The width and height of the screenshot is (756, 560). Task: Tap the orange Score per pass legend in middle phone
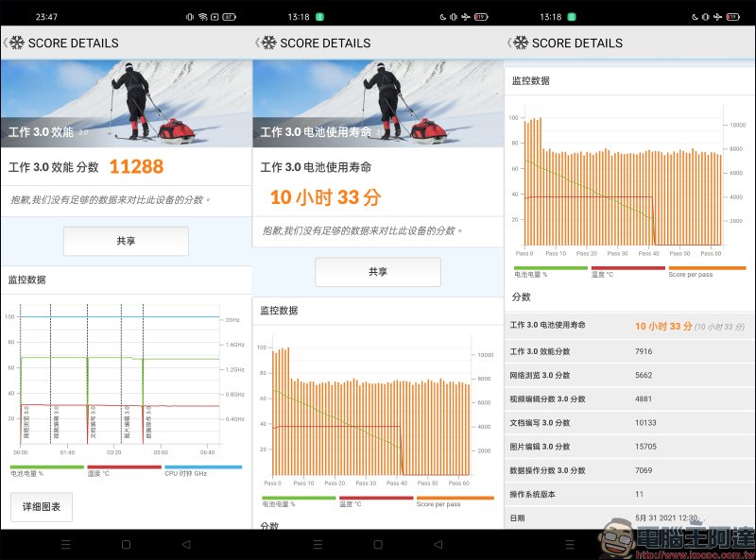coord(455,501)
